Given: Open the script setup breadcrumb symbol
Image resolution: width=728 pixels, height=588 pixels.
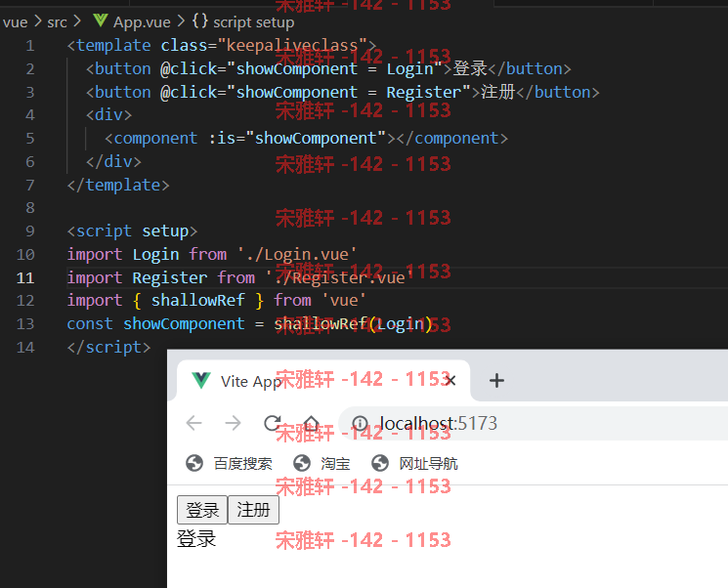Looking at the screenshot, I should click(253, 21).
